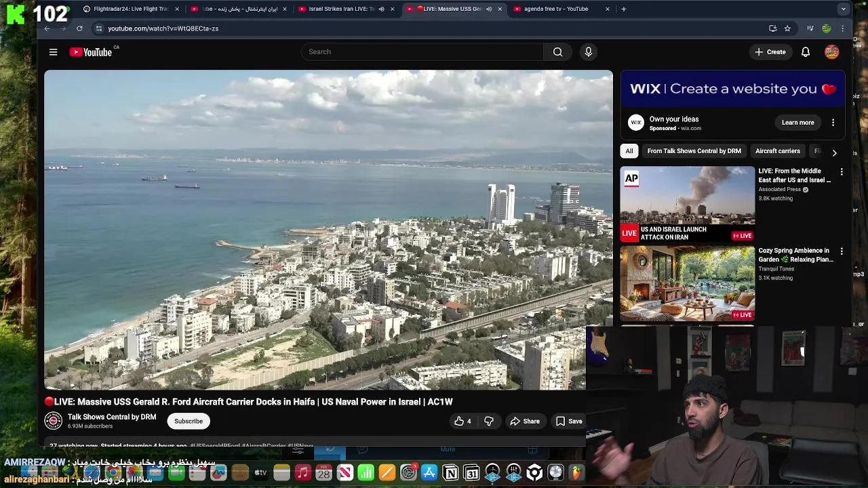Click the live video player

(328, 230)
